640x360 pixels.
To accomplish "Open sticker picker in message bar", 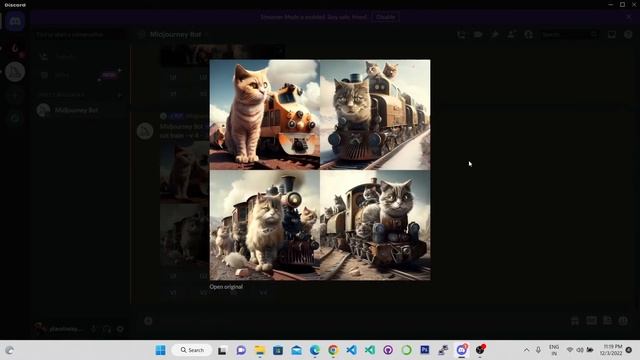I will (x=607, y=321).
